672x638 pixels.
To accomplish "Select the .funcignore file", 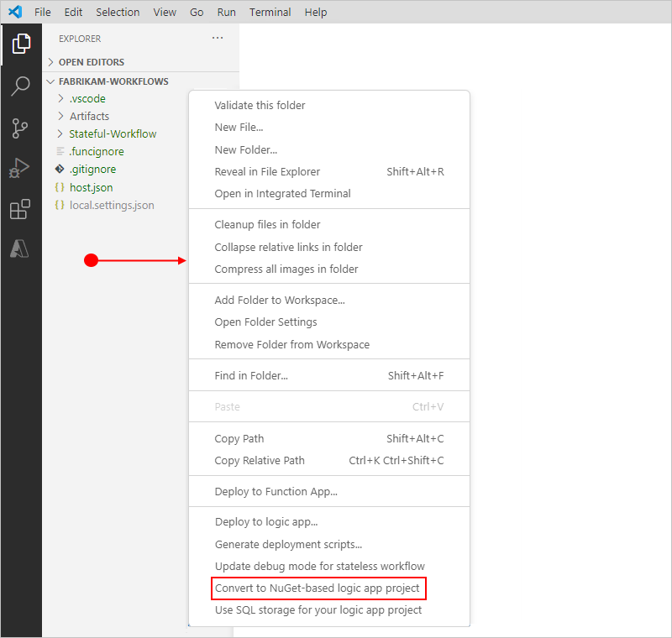I will click(x=95, y=151).
